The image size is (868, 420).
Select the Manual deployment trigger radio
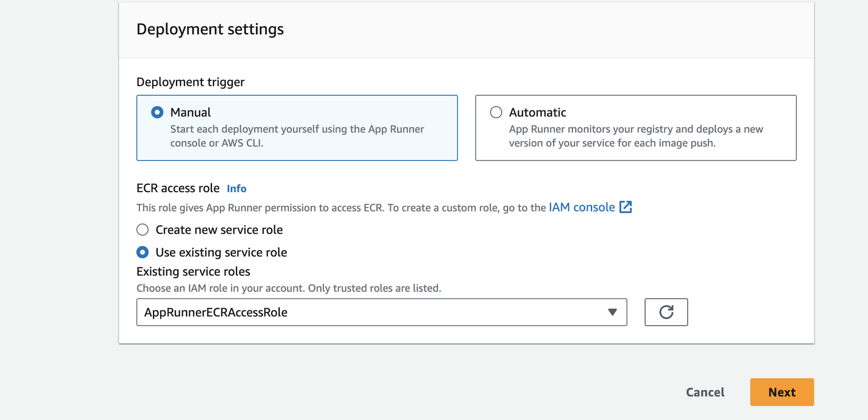tap(157, 112)
